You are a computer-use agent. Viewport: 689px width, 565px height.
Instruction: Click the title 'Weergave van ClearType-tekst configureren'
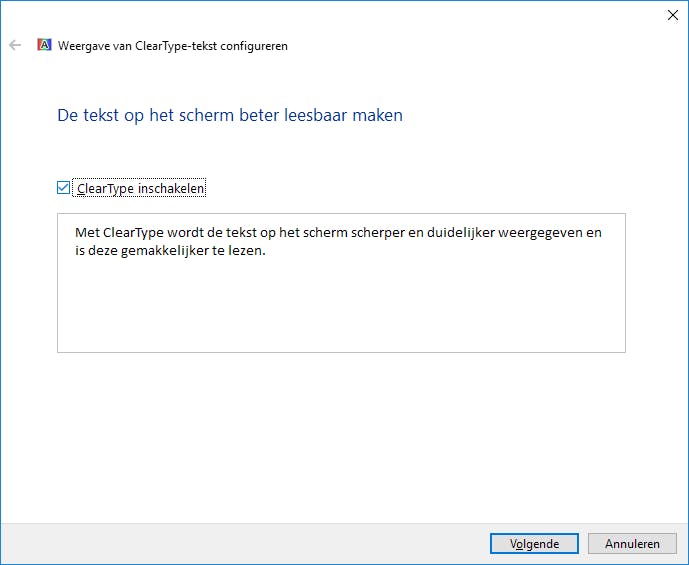click(x=172, y=46)
